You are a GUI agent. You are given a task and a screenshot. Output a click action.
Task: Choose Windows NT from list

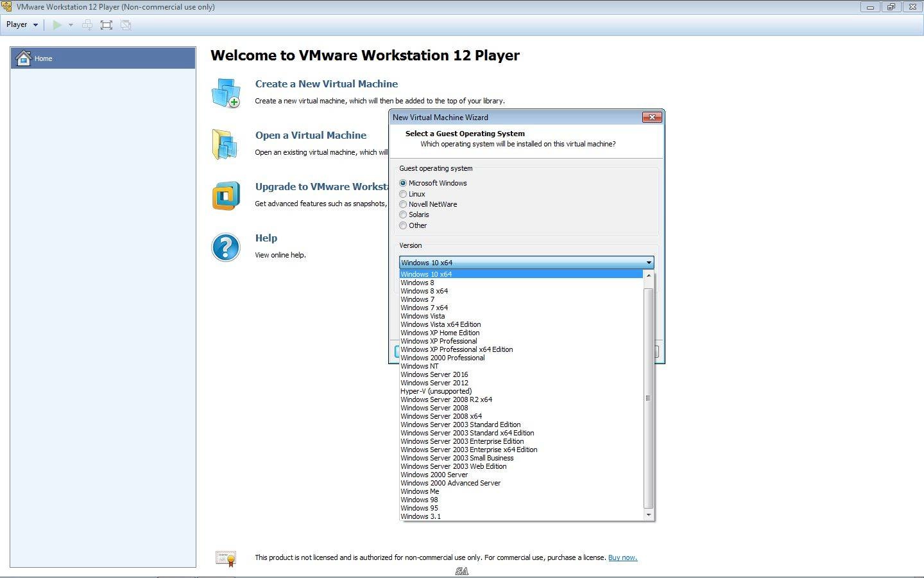coord(521,366)
